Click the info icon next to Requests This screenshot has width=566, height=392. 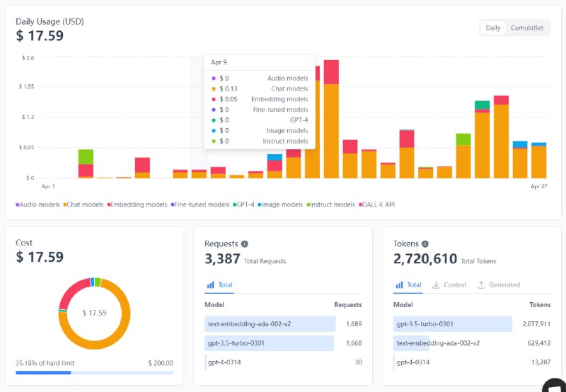(245, 244)
